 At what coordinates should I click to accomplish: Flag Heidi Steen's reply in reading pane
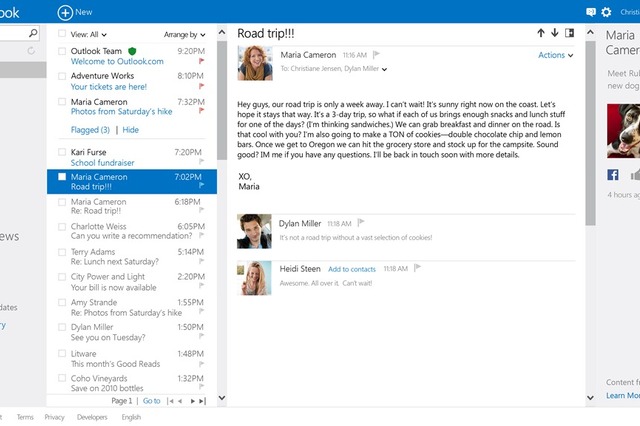pos(417,268)
